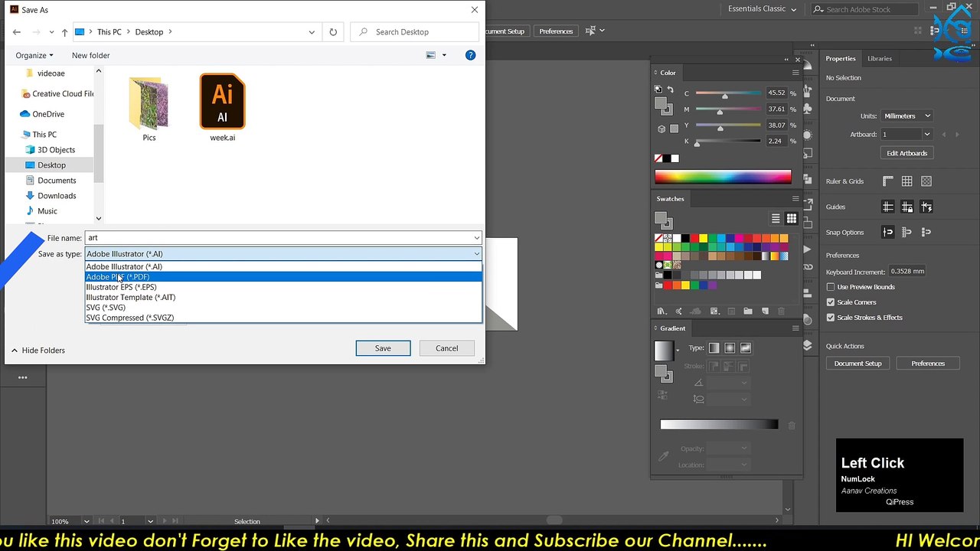
Task: Open Preferences in Quick Actions
Action: click(928, 364)
